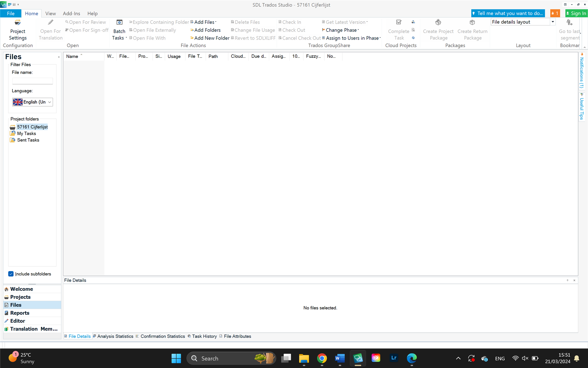Open Lightroom from the taskbar

(x=394, y=358)
